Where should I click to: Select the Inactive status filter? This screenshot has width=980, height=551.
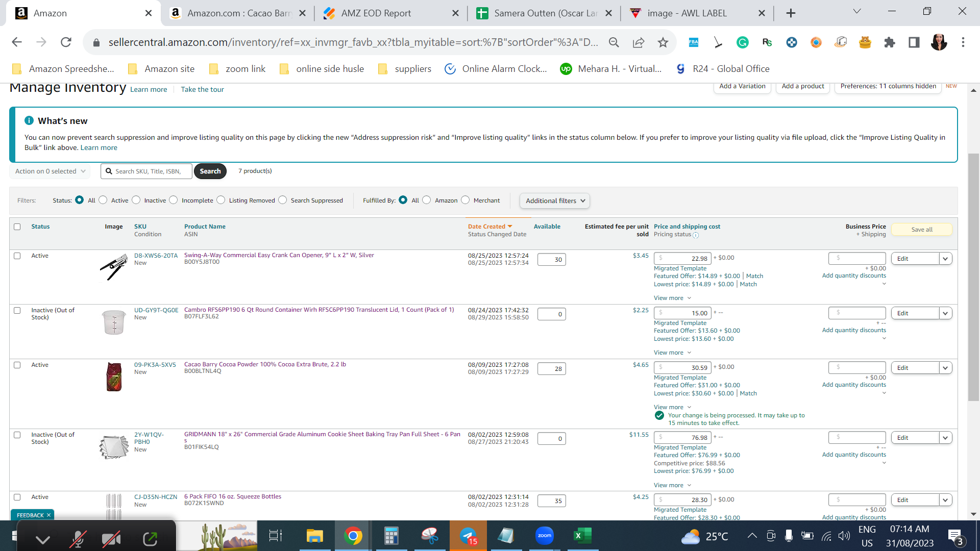(x=136, y=200)
